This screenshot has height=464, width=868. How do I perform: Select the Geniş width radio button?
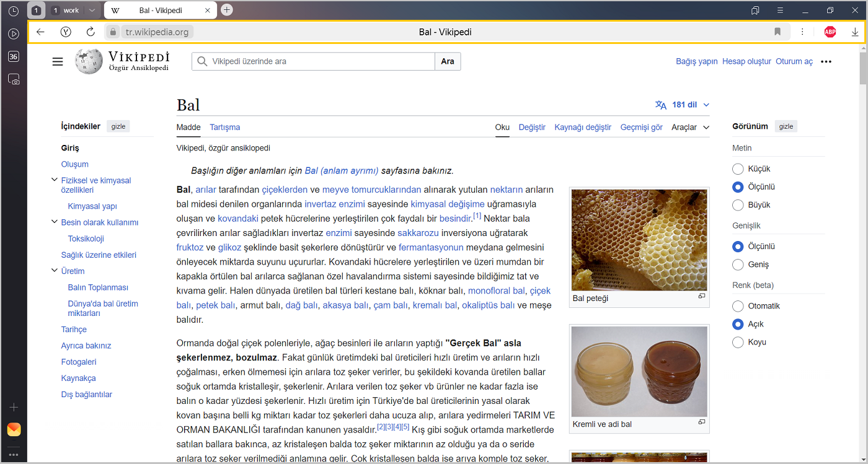738,265
